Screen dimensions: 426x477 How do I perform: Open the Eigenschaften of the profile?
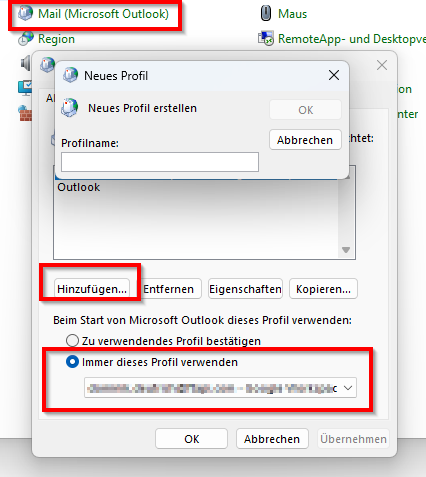245,289
